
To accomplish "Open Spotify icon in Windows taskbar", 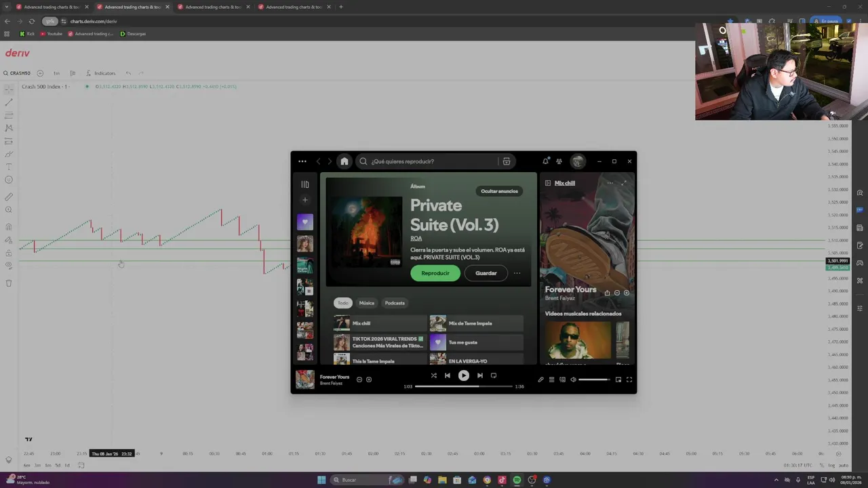I will click(517, 480).
